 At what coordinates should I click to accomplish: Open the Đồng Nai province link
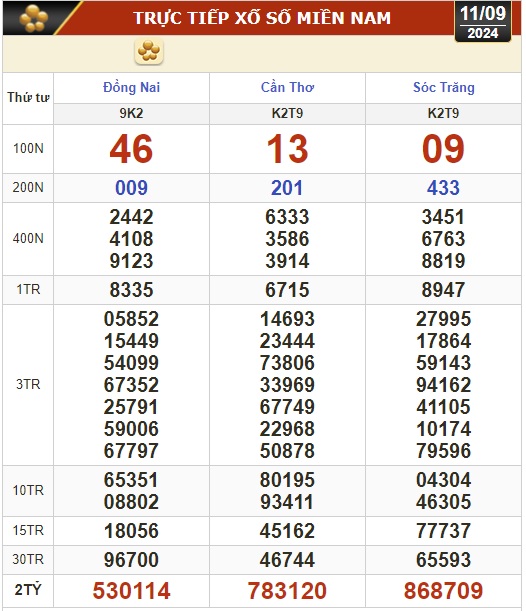coord(131,87)
